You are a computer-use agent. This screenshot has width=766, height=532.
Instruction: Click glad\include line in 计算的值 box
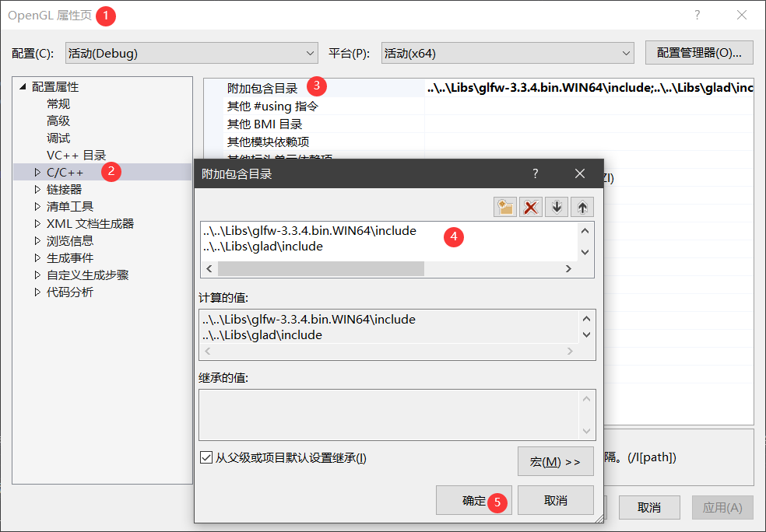(x=262, y=334)
